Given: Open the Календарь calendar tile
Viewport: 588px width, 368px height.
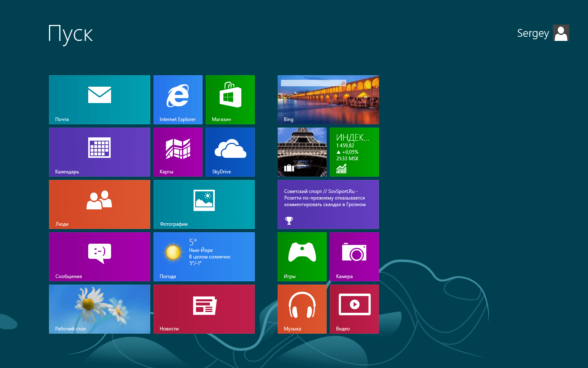Looking at the screenshot, I should click(x=100, y=152).
